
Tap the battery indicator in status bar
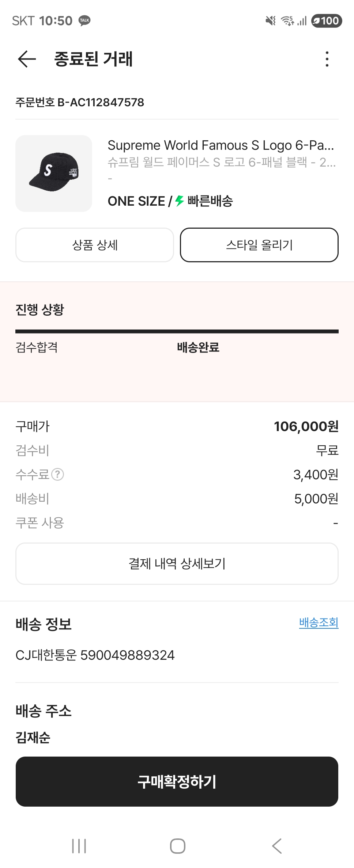pos(326,21)
